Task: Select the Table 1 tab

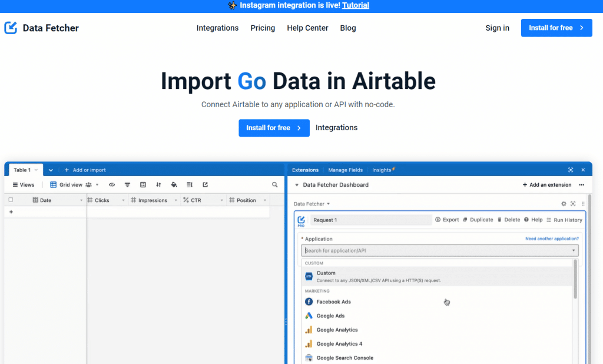Action: [x=25, y=170]
